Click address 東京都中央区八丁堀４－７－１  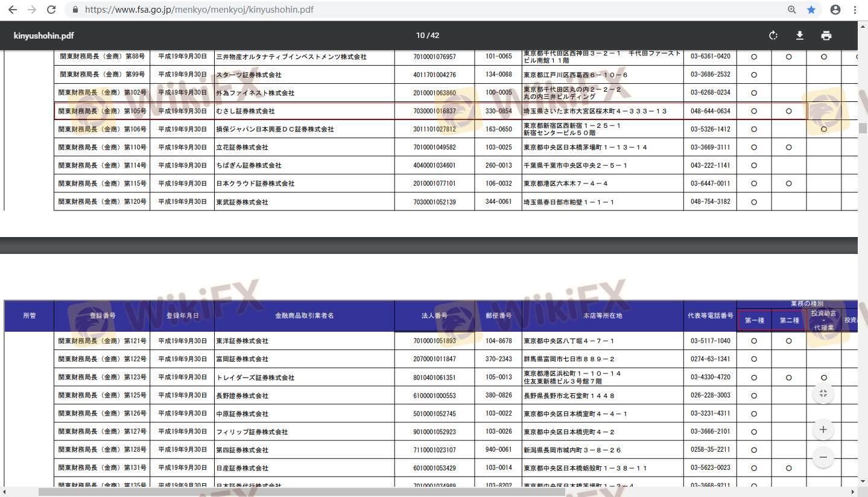point(569,341)
